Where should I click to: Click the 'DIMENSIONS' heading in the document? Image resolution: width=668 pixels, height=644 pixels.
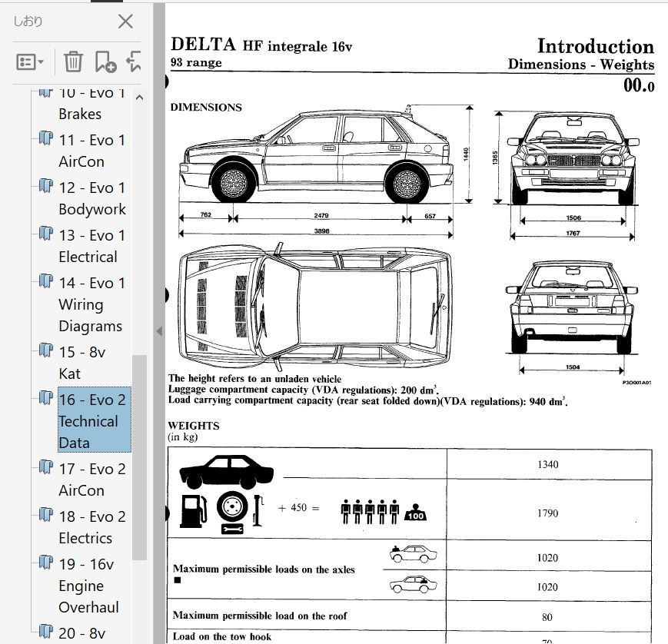click(x=206, y=108)
